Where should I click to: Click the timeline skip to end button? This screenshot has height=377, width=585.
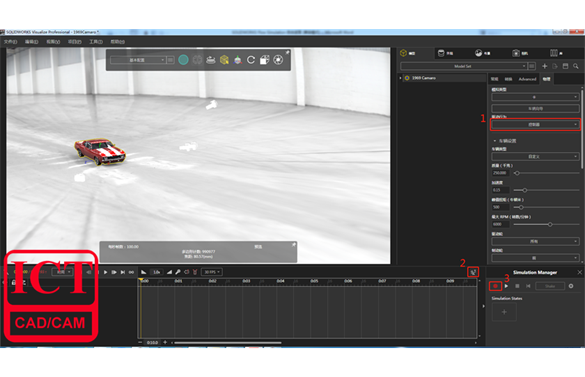point(123,272)
